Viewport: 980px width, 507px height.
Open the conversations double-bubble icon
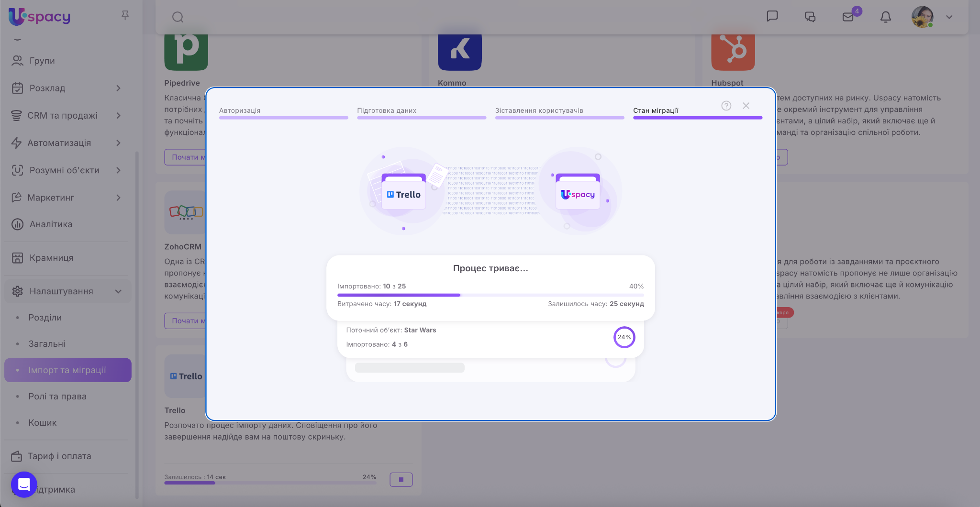[810, 17]
